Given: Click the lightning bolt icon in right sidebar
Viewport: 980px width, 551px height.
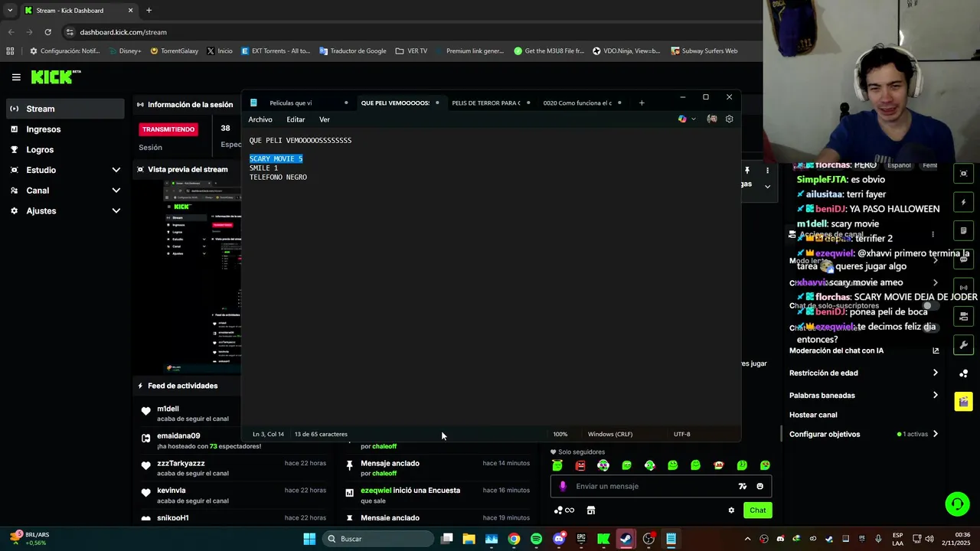Looking at the screenshot, I should tap(964, 202).
